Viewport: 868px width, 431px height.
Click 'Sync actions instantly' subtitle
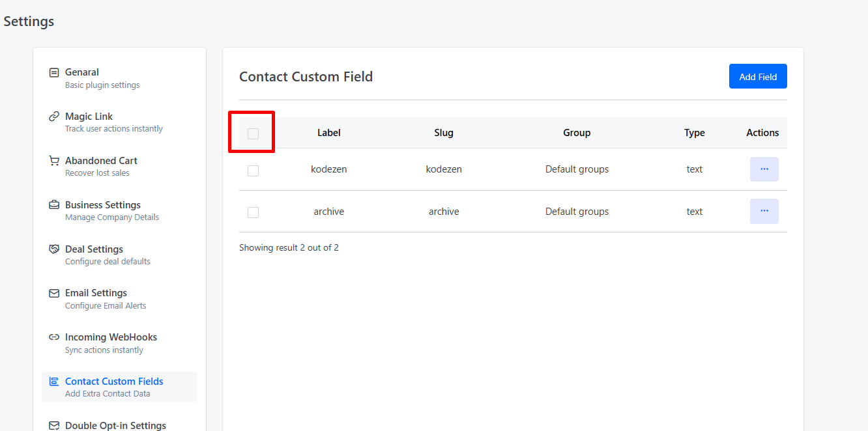point(104,350)
